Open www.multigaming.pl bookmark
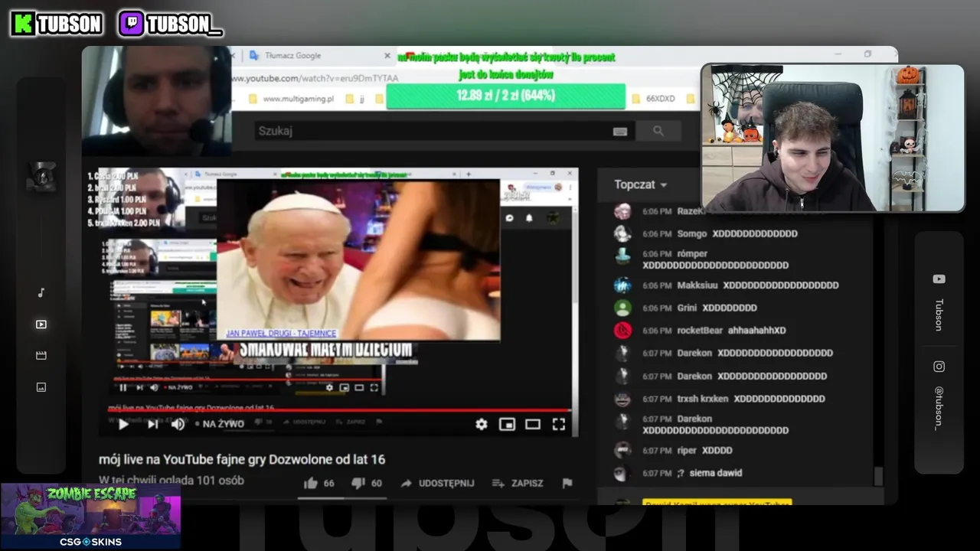The image size is (980, 551). [291, 99]
